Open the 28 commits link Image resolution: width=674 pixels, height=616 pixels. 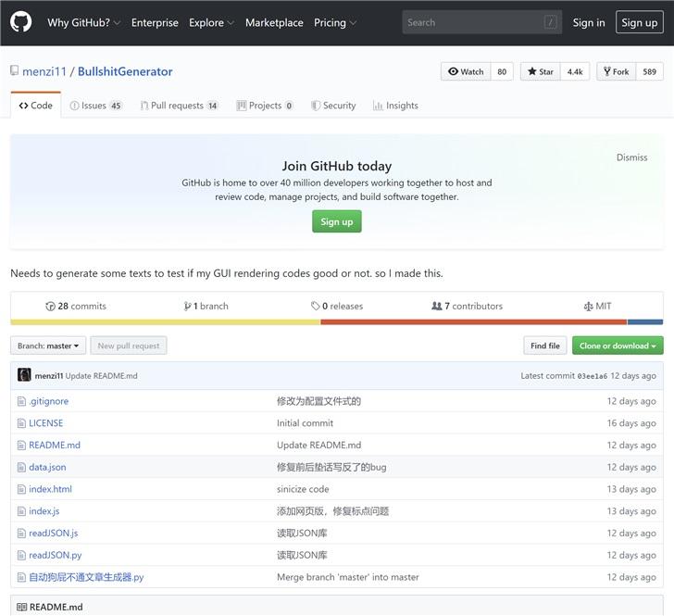76,307
